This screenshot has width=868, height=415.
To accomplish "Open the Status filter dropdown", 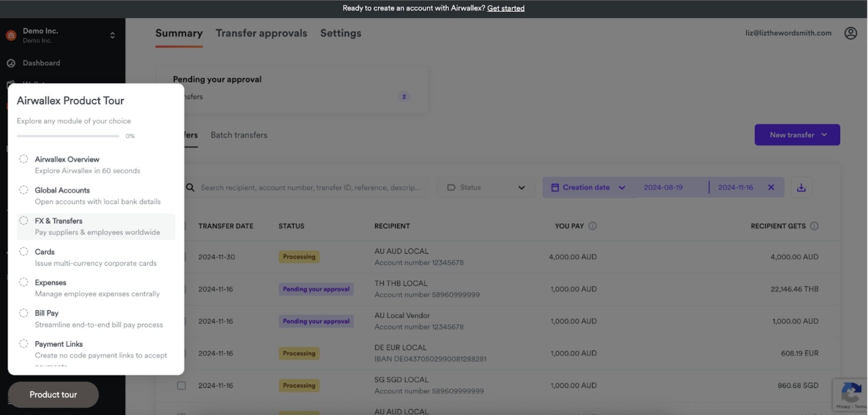I will pyautogui.click(x=486, y=187).
